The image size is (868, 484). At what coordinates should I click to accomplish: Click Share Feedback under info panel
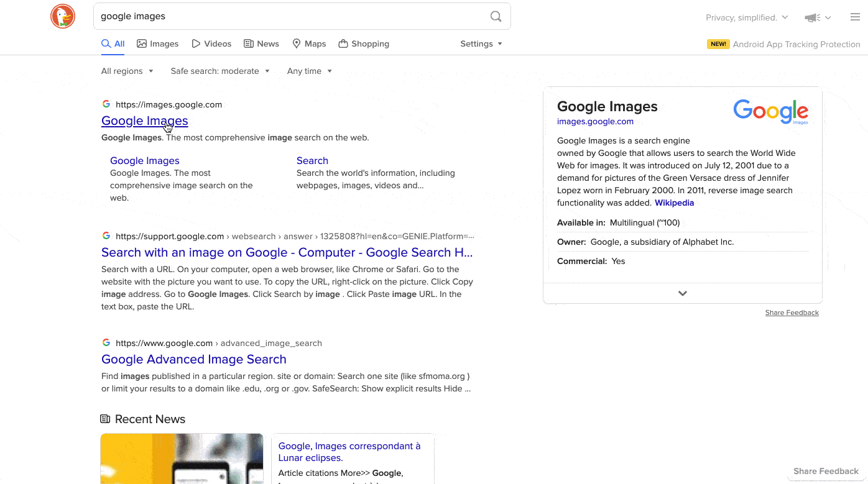[x=792, y=313]
